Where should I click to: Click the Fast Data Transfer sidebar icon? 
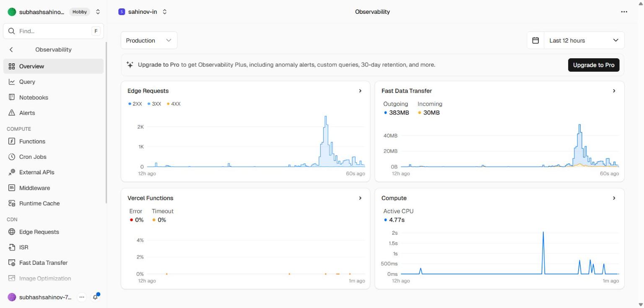[12, 263]
